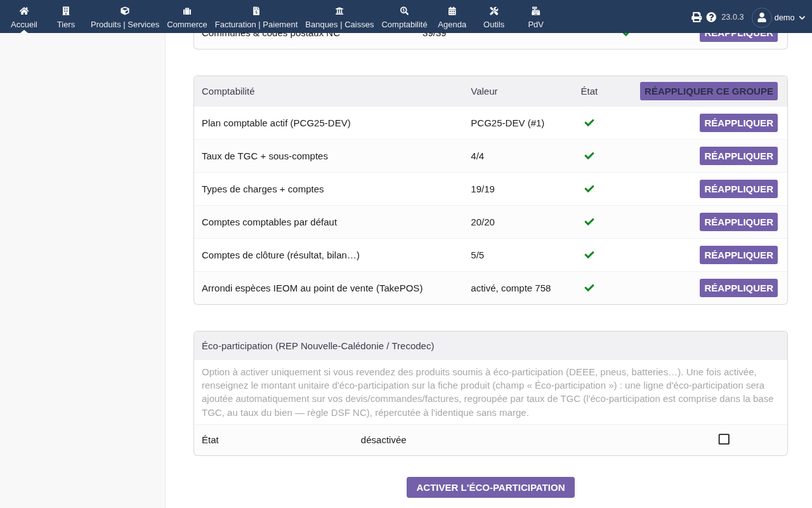Screen dimensions: 812x508
Task: Reapply Plan comptable actif (PCG25-DEV)
Action: (x=738, y=123)
